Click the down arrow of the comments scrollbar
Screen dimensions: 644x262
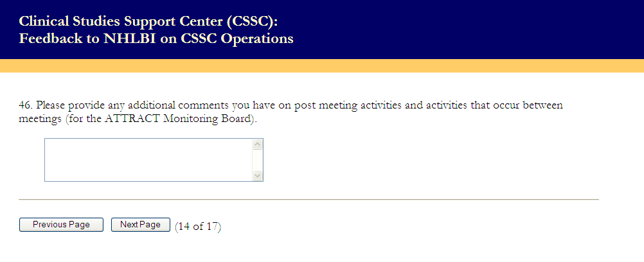pos(258,175)
